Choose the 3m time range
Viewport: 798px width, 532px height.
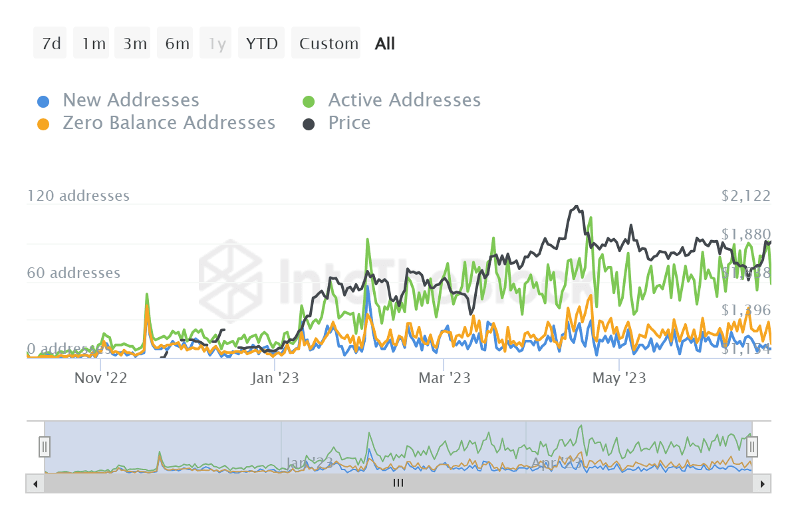pyautogui.click(x=134, y=44)
